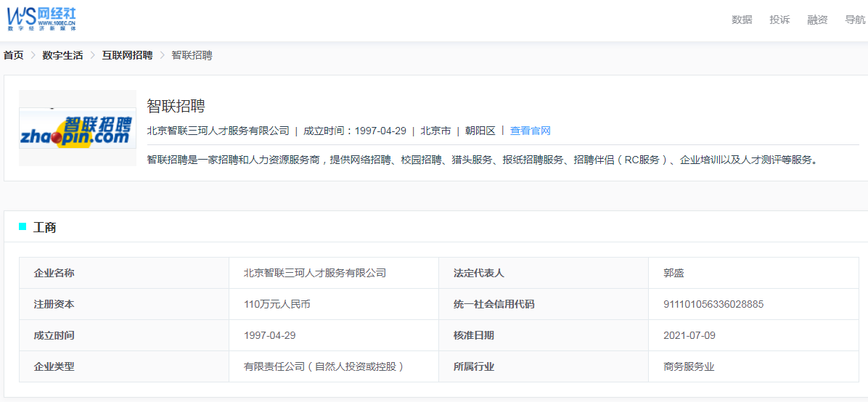Viewport: 868px width, 402px height.
Task: Click the 核准日期 label cell
Action: pyautogui.click(x=543, y=335)
